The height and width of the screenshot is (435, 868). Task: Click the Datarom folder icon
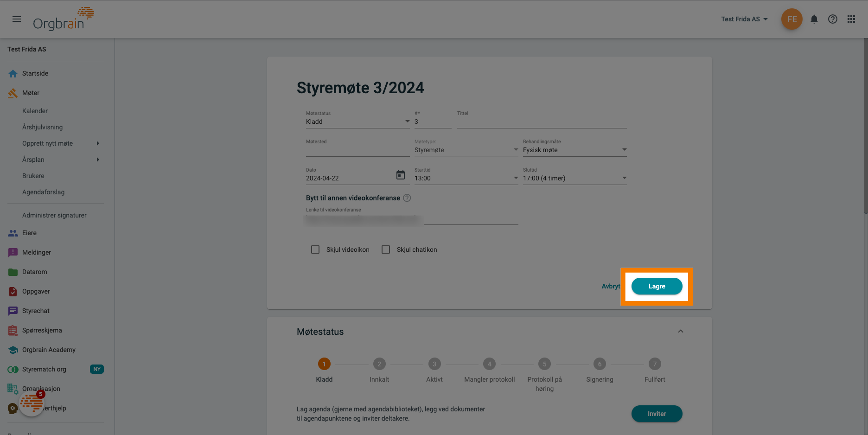(x=13, y=272)
